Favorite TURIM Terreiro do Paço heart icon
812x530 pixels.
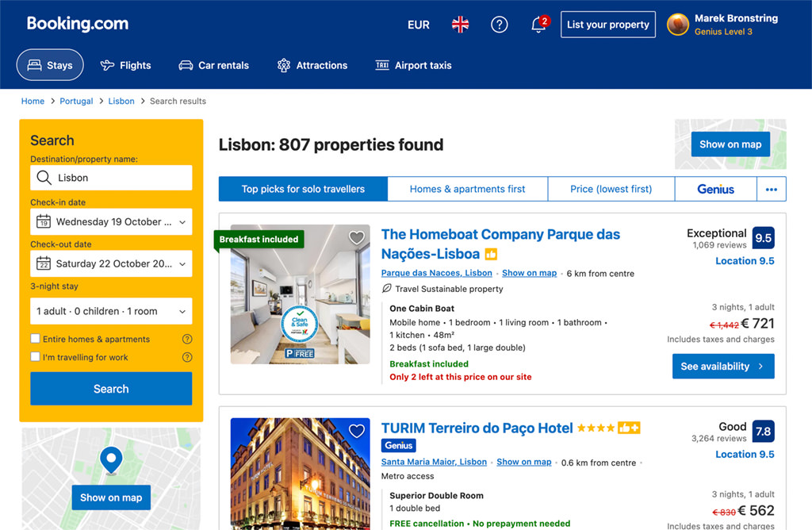click(356, 431)
